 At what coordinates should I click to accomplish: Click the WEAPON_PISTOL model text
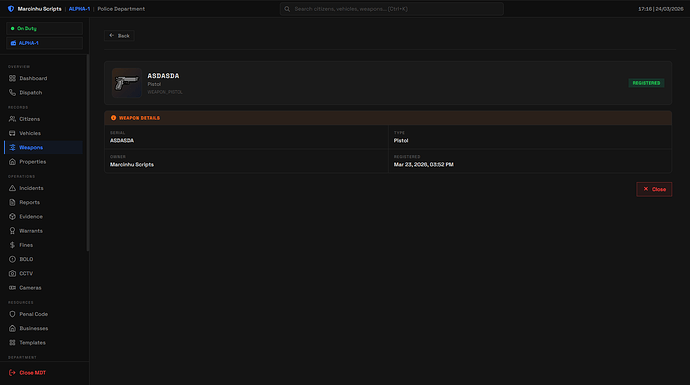165,92
